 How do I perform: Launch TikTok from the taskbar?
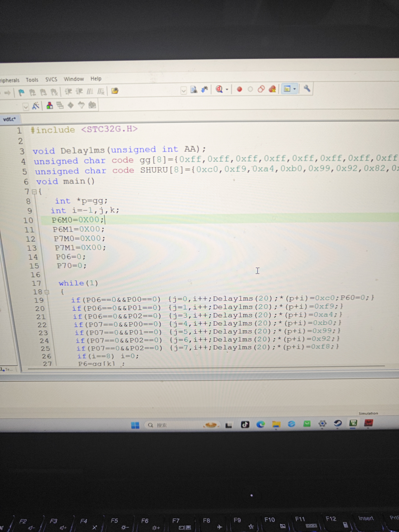245,424
